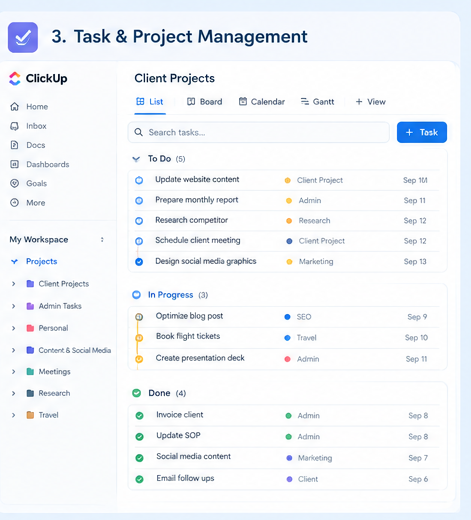This screenshot has height=520, width=471.
Task: Open the Meetings folder in sidebar
Action: pos(54,371)
